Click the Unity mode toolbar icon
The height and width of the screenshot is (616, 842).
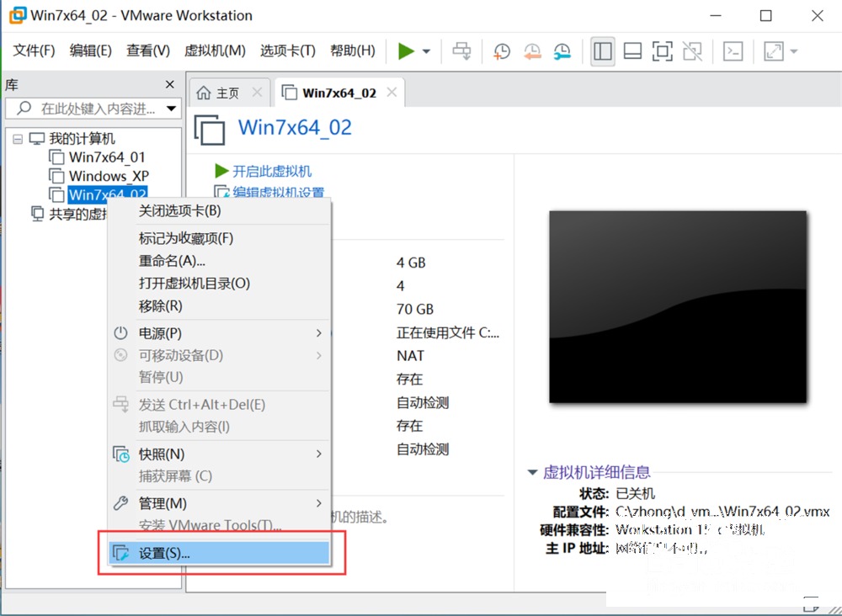(692, 51)
